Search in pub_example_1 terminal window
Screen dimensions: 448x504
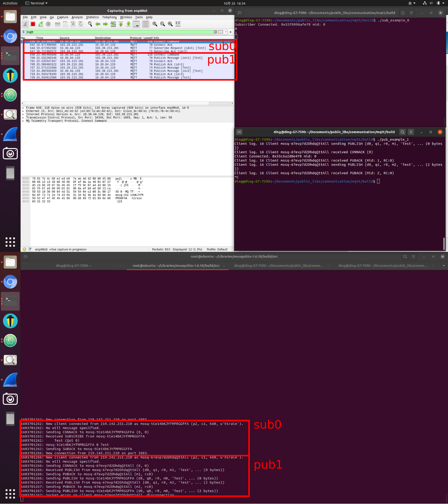click(402, 132)
